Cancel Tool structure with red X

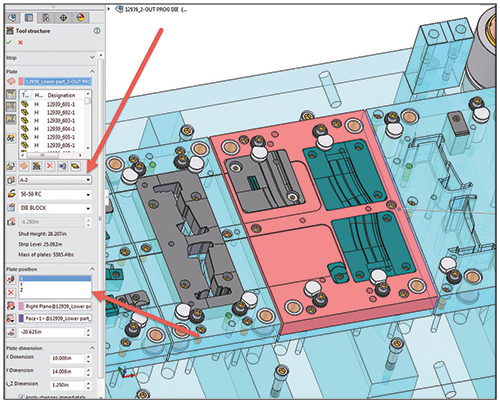point(21,42)
